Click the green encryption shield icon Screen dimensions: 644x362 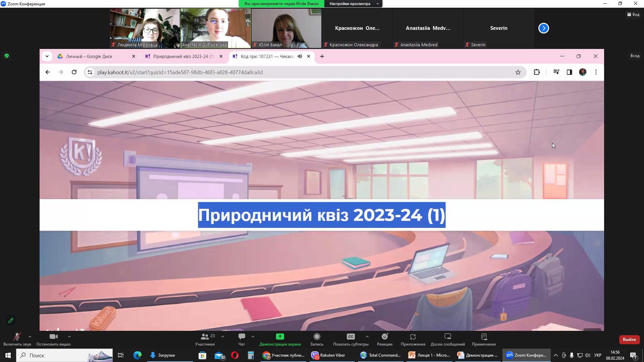7,56
